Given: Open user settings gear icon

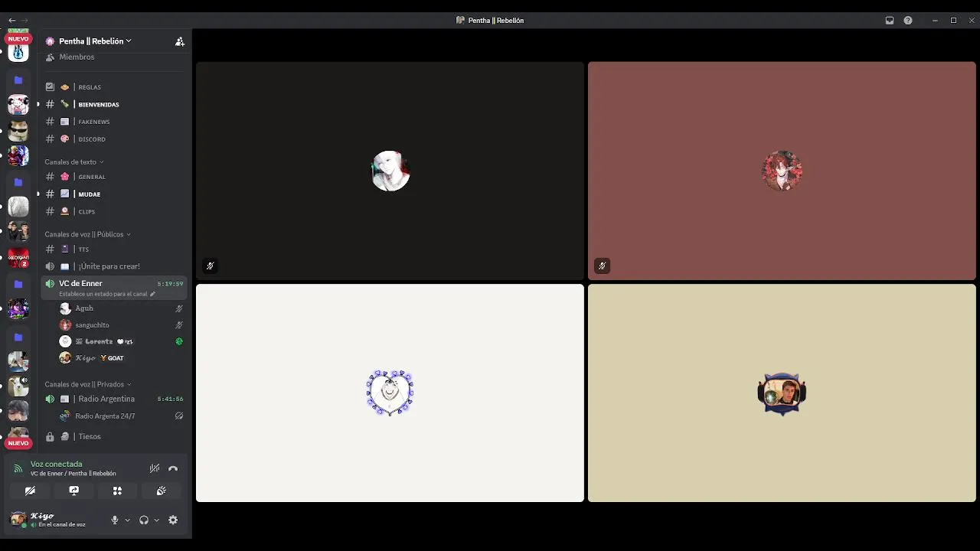Looking at the screenshot, I should (x=173, y=520).
